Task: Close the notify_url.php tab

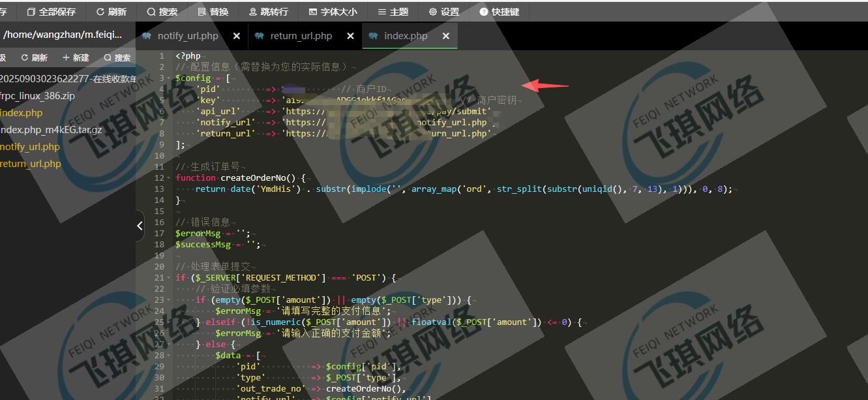Action: click(237, 36)
